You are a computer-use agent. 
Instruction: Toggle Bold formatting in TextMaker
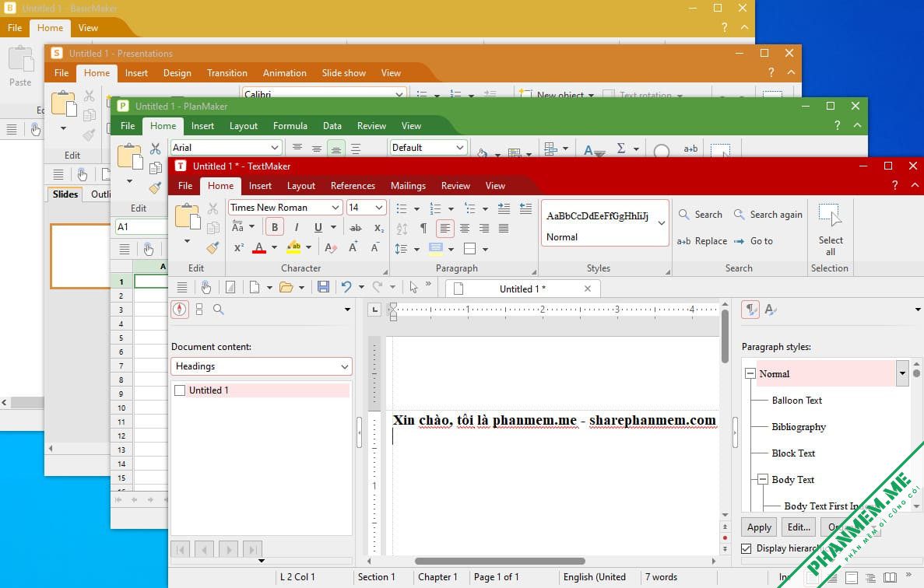click(274, 228)
